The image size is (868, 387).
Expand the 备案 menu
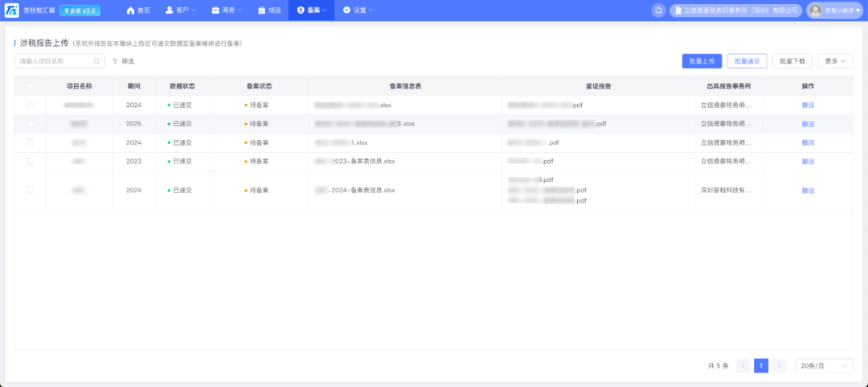click(311, 10)
